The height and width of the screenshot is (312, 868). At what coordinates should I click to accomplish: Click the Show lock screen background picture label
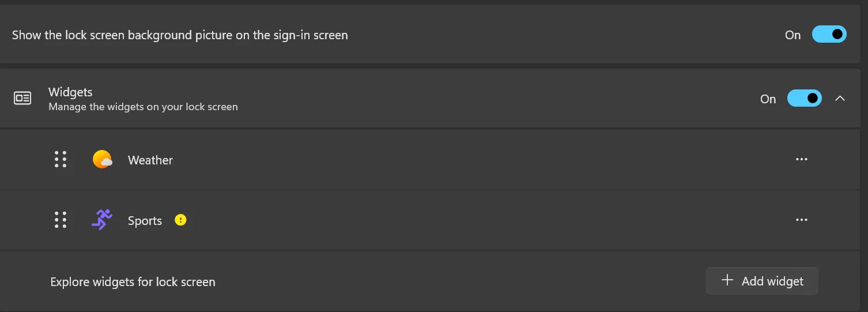coord(180,35)
